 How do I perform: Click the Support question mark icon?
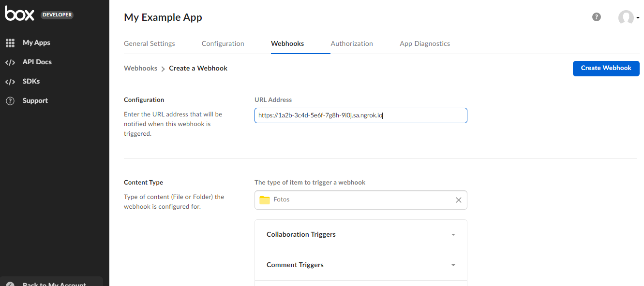coord(10,100)
